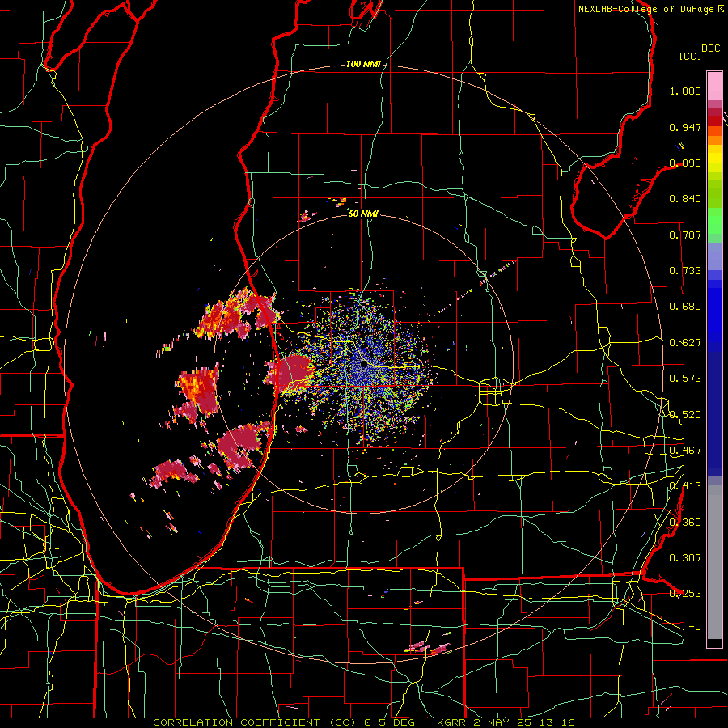Image resolution: width=728 pixels, height=728 pixels.
Task: Click the 0.947 legend value
Action: tap(685, 127)
